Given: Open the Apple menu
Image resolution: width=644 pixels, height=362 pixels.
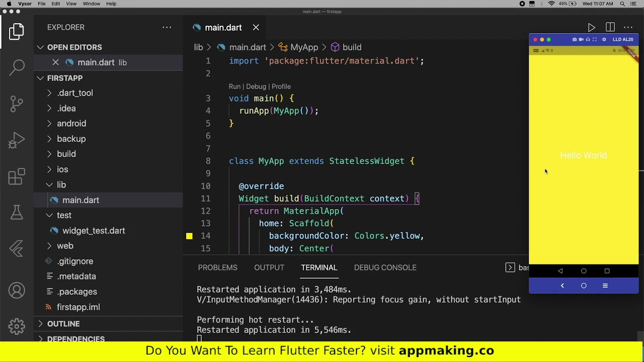Looking at the screenshot, I should 9,4.
